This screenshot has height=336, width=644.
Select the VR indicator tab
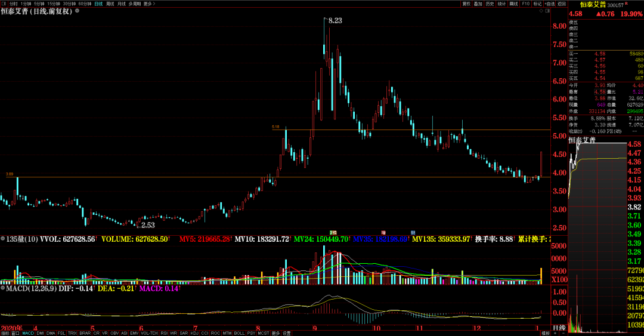click(105, 333)
